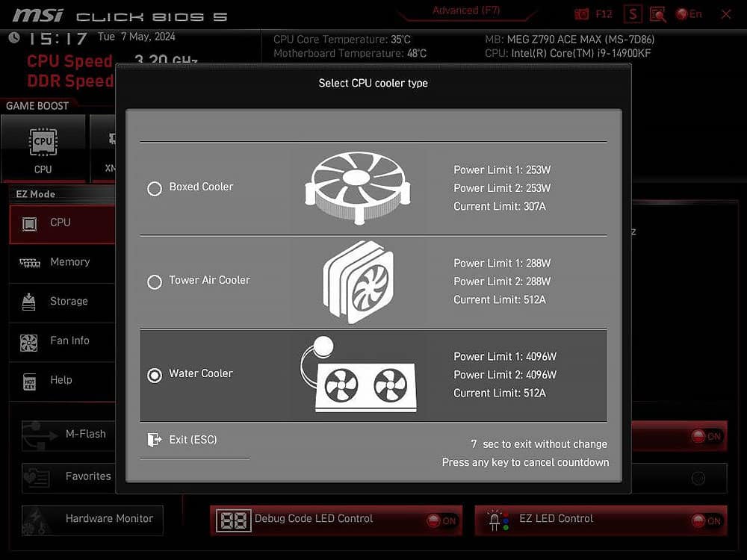
Task: Click the Boxed Cooler fan illustration
Action: click(x=357, y=187)
